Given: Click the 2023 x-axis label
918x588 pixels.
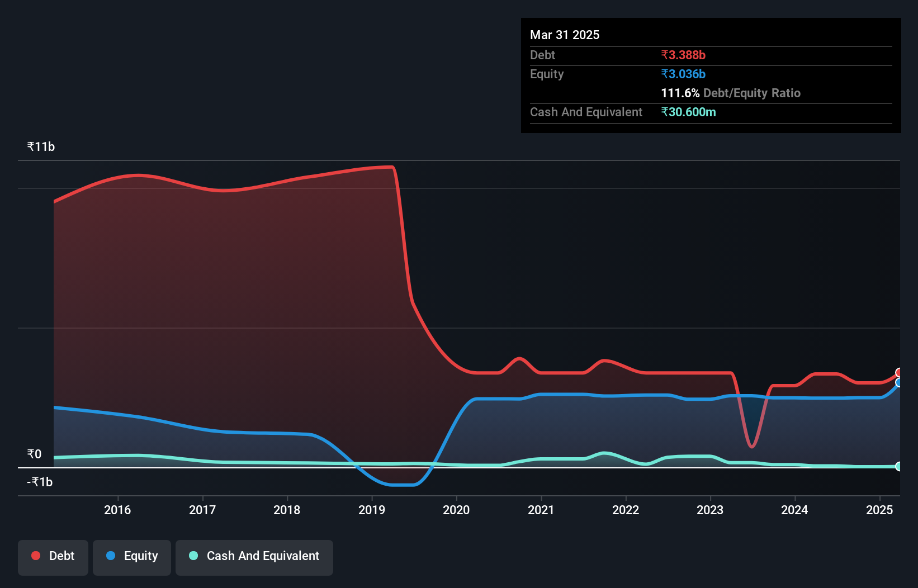Looking at the screenshot, I should pyautogui.click(x=710, y=510).
